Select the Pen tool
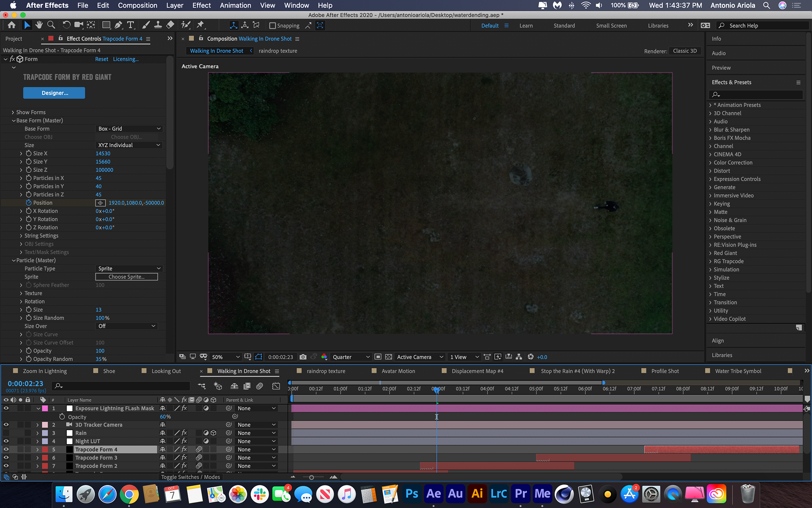812x508 pixels. coord(118,25)
